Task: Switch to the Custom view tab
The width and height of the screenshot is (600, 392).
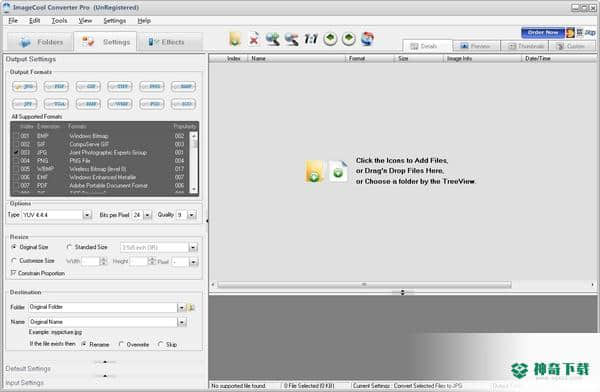Action: click(572, 46)
